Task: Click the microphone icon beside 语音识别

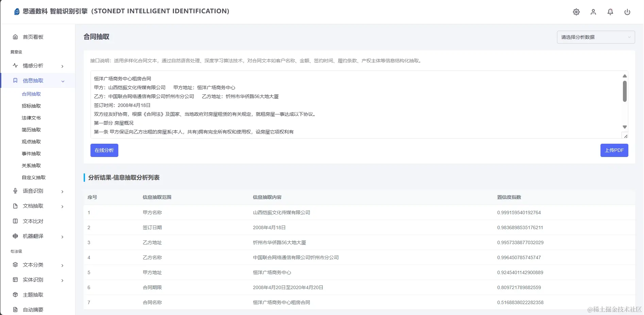Action: click(15, 191)
